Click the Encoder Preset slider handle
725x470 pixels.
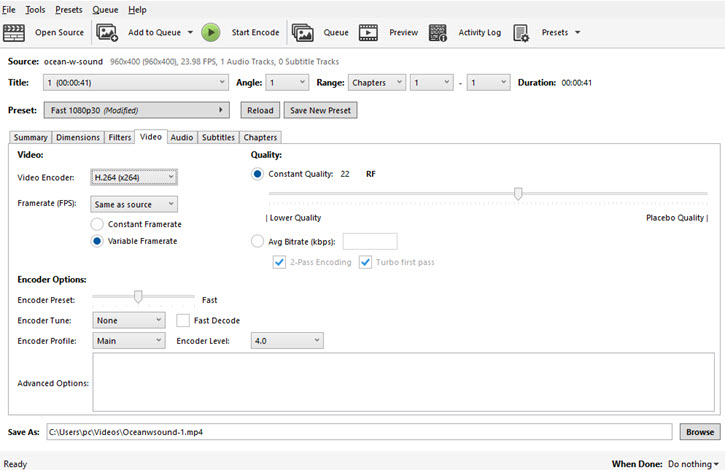tap(138, 297)
